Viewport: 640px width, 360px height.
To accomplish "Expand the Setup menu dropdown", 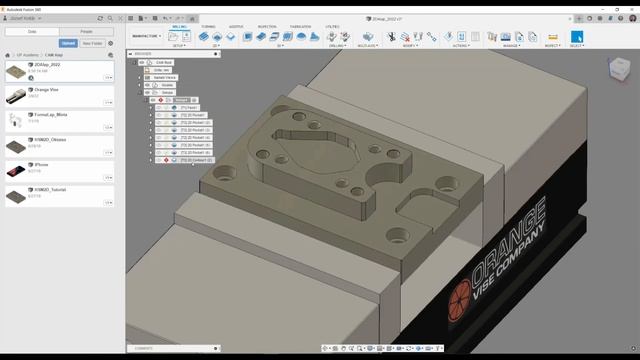I will pyautogui.click(x=179, y=46).
